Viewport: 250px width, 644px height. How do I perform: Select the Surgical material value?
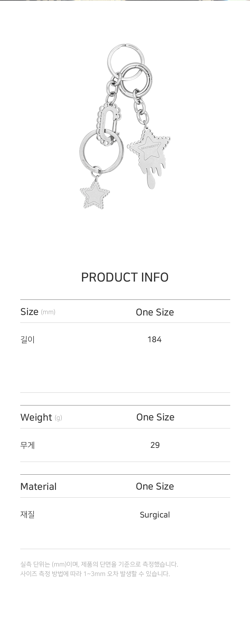pyautogui.click(x=155, y=515)
